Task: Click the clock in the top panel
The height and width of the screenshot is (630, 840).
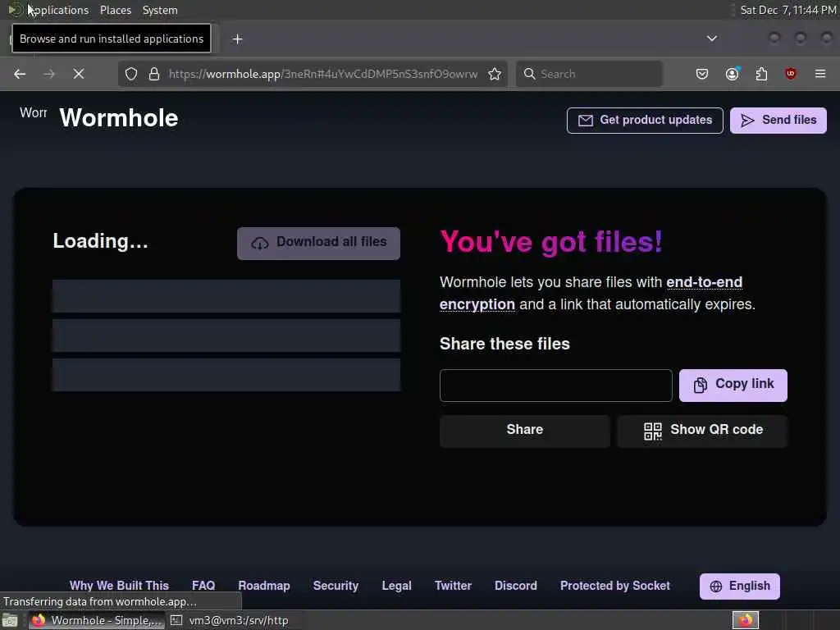Action: click(x=788, y=10)
